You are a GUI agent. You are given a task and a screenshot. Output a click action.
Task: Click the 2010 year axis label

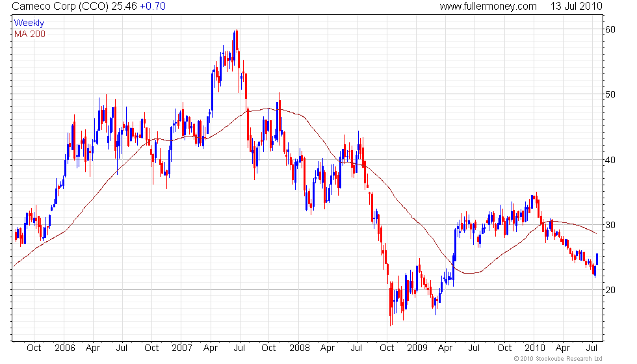(534, 348)
